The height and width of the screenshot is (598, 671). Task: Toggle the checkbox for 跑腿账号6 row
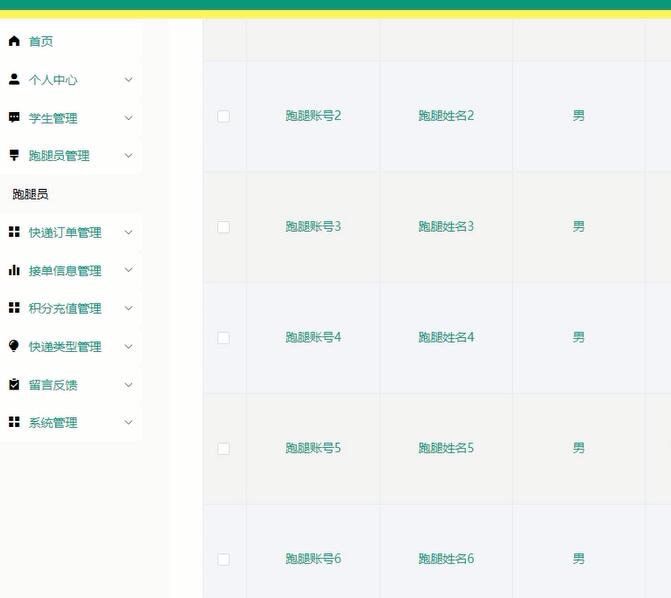click(223, 559)
